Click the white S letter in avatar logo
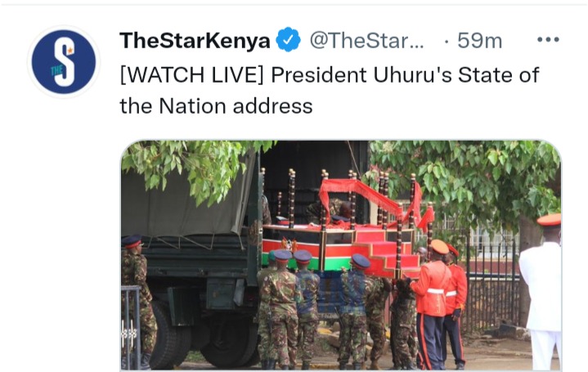Viewport: 588px width, 372px height. tap(64, 62)
